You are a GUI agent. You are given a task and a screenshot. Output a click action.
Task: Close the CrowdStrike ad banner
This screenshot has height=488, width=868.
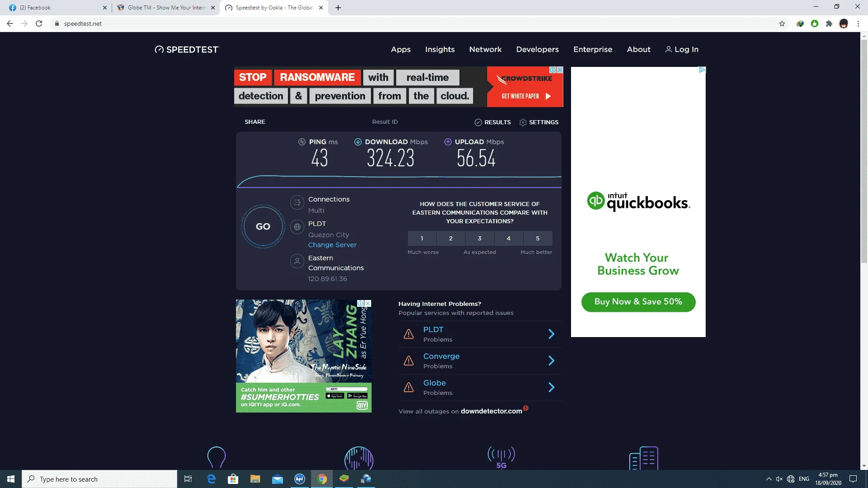560,70
